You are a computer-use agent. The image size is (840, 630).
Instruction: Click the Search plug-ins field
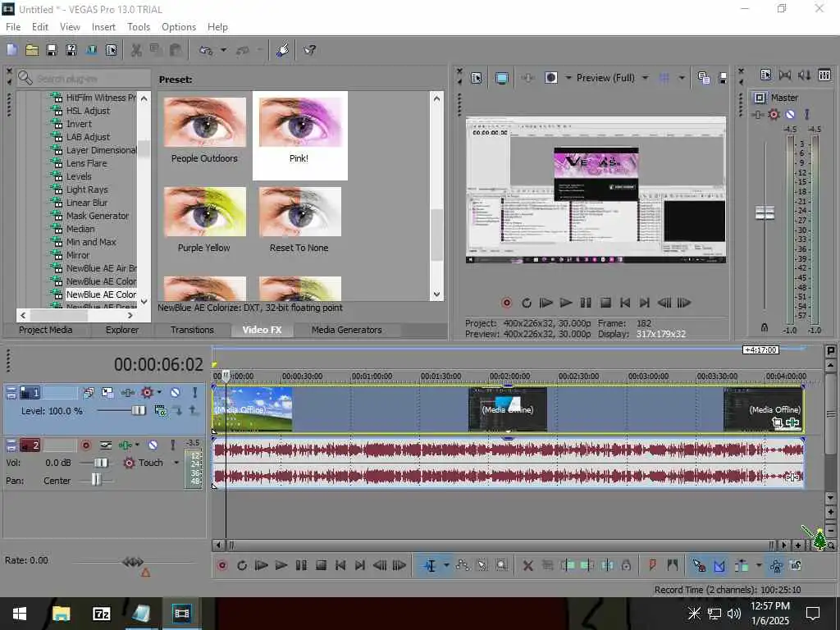tap(83, 79)
